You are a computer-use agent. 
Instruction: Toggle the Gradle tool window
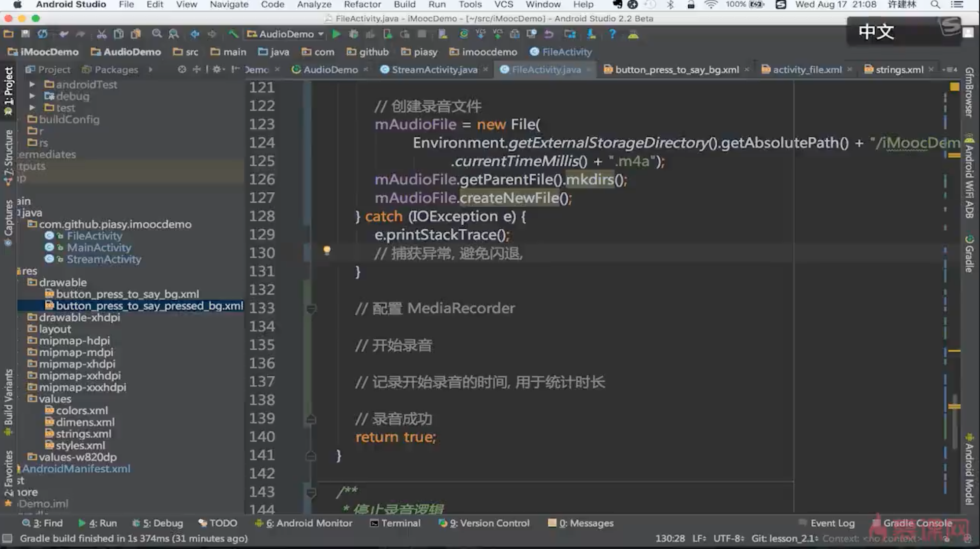point(969,254)
